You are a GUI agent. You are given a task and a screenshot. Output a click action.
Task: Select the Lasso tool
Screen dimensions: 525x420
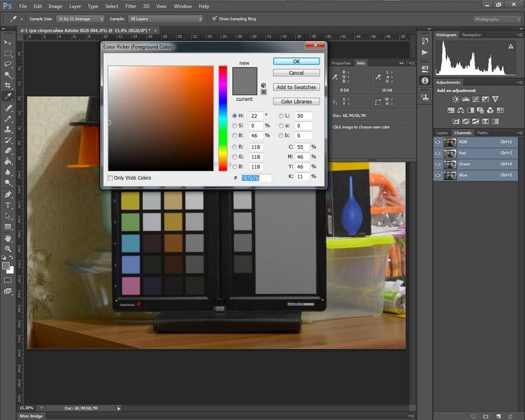[8, 64]
